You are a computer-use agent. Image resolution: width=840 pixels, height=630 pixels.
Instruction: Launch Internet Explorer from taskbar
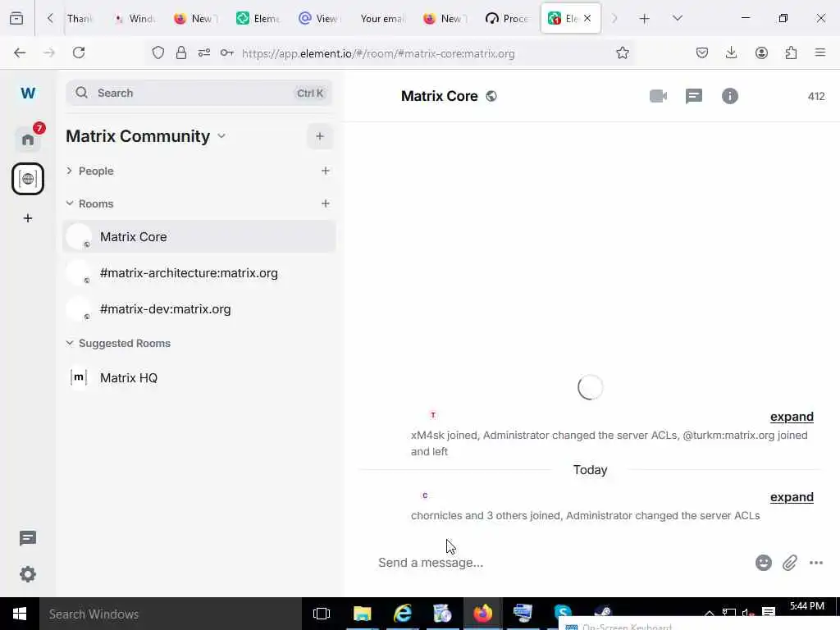coord(402,614)
